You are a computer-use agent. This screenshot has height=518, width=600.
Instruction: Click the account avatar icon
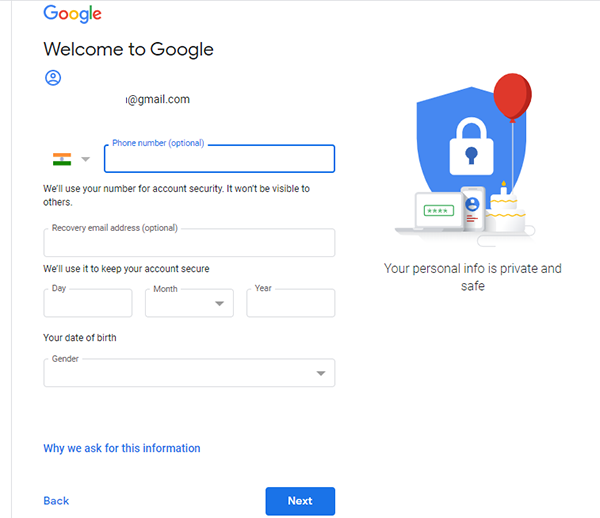point(53,78)
